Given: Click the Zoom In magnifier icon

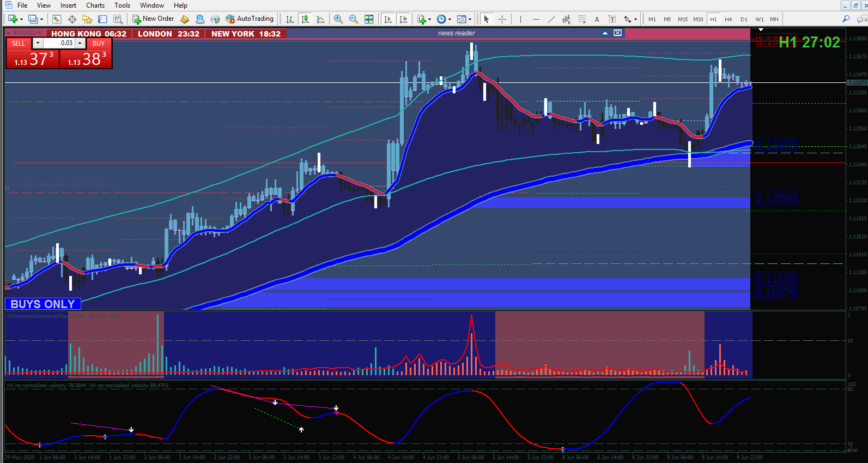Looking at the screenshot, I should [338, 19].
